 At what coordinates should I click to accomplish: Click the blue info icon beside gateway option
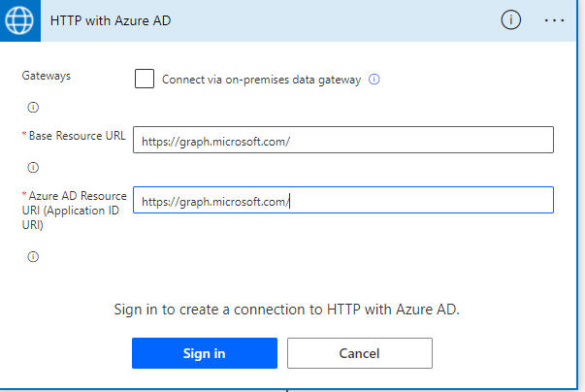(x=374, y=80)
